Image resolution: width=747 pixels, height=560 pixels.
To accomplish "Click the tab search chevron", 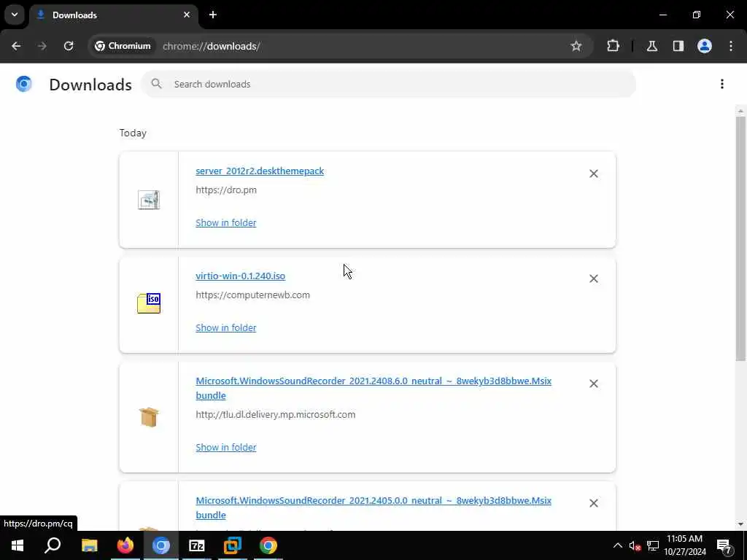I will pyautogui.click(x=15, y=15).
